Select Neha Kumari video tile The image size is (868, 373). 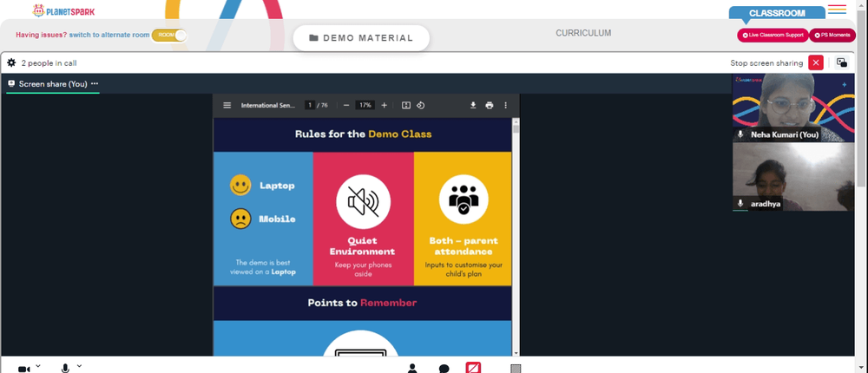point(793,108)
